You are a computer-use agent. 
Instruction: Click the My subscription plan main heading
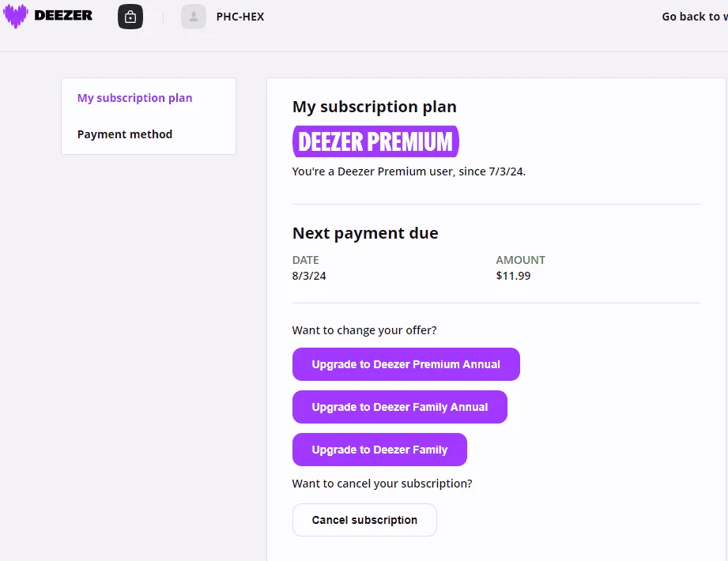[x=375, y=107]
